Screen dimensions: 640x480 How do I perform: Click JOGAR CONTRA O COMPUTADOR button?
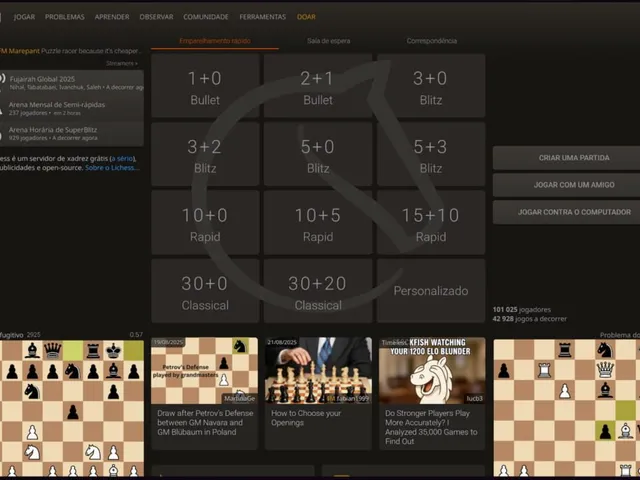tap(567, 212)
